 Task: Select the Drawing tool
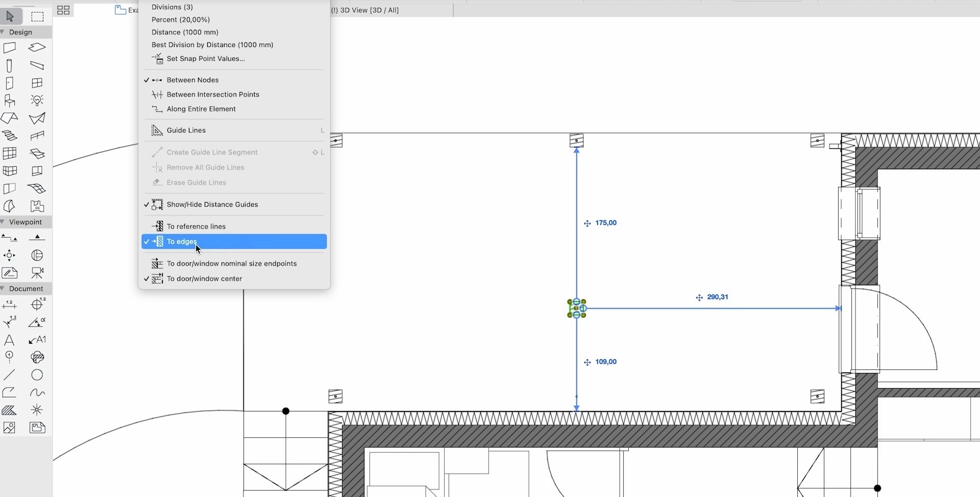click(37, 428)
